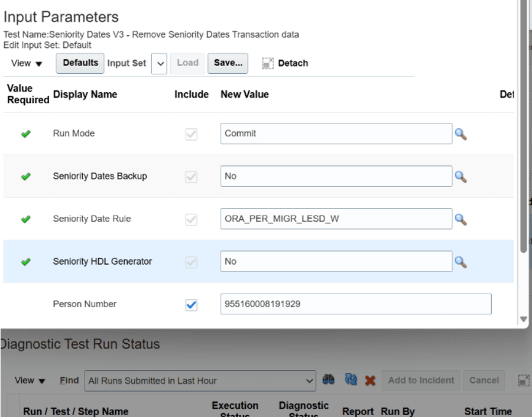
Task: Toggle Include checkbox for Seniority Date Rule
Action: pos(192,219)
